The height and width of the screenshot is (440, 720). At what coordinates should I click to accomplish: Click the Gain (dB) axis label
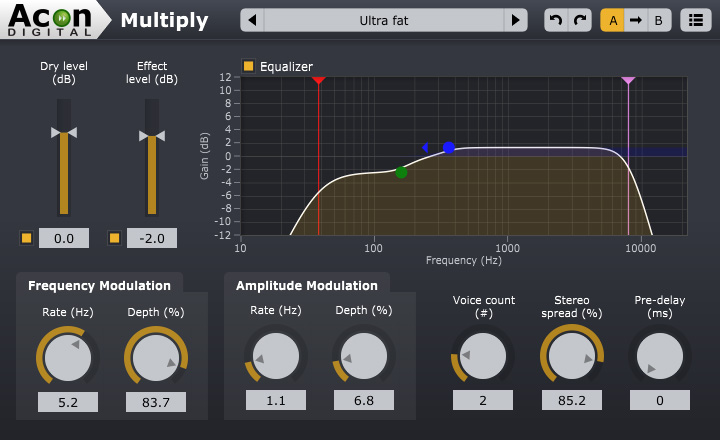tap(204, 156)
